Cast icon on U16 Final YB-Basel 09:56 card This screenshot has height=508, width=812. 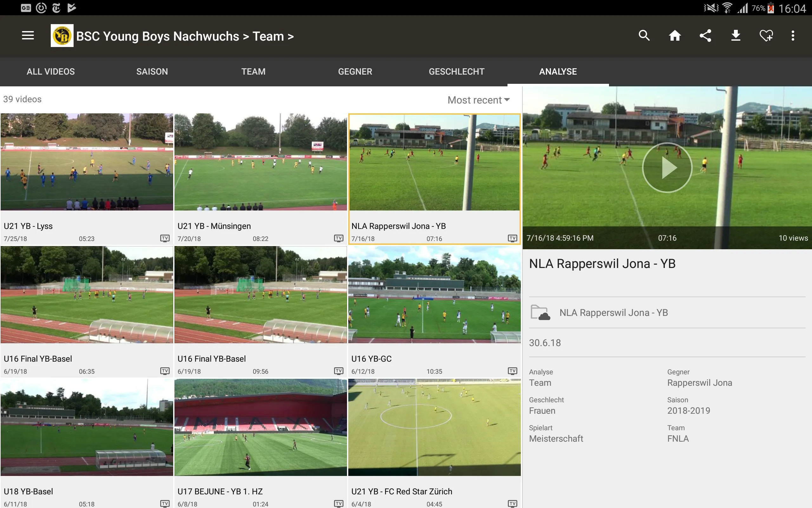[338, 371]
